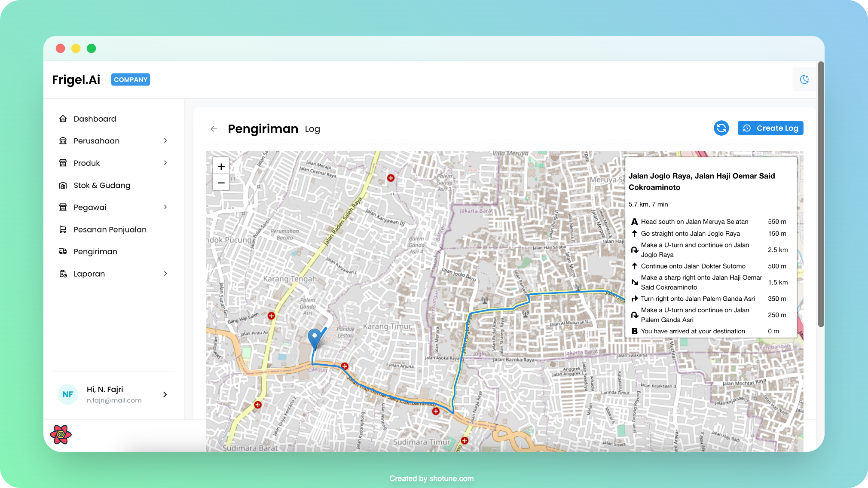Open the Pegawai submenu chevron
Image resolution: width=868 pixels, height=488 pixels.
click(167, 207)
